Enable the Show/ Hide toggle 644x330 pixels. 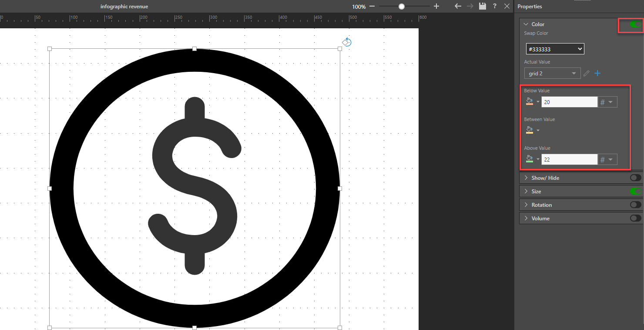pyautogui.click(x=635, y=178)
